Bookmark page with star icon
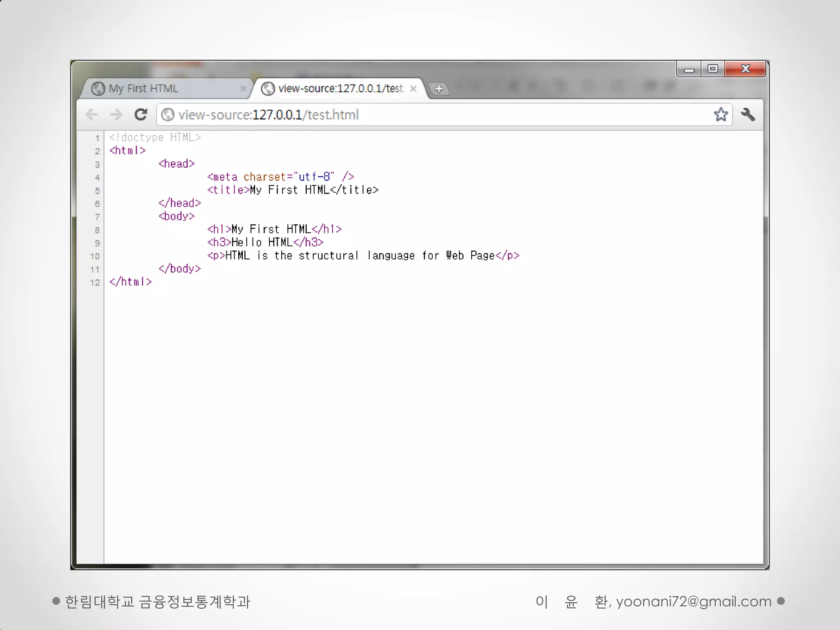 coord(721,114)
